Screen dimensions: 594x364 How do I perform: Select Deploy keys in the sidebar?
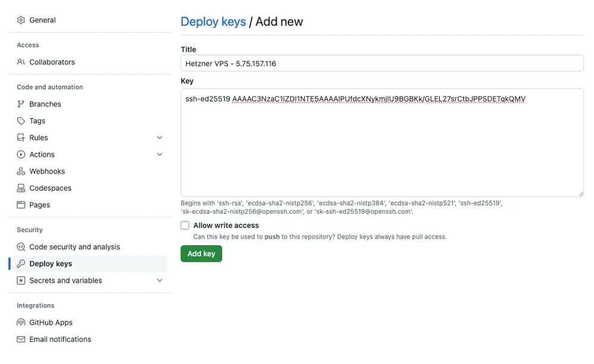click(x=50, y=264)
